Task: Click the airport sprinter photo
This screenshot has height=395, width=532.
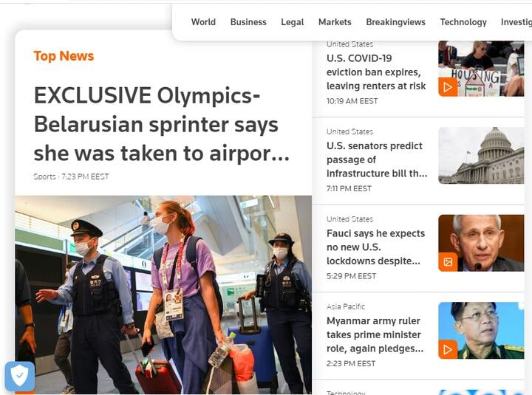Action: 163,295
